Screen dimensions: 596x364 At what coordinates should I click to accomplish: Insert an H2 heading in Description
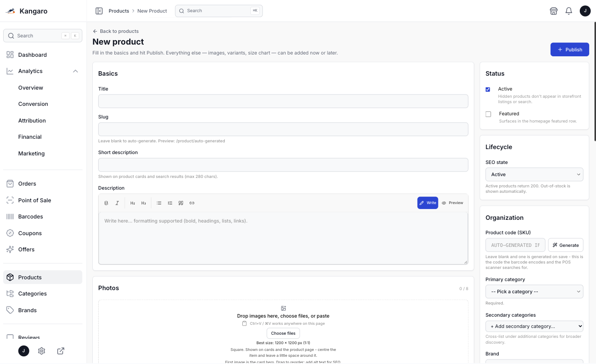[132, 203]
